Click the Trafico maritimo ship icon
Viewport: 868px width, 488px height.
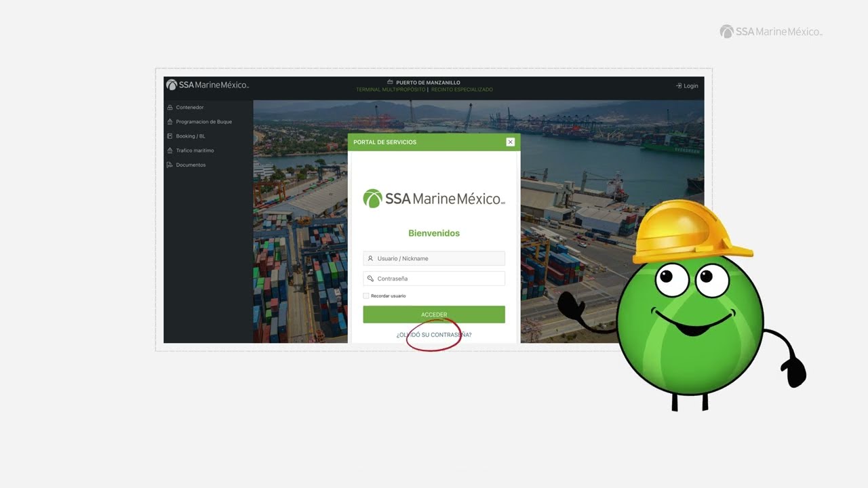coord(170,150)
